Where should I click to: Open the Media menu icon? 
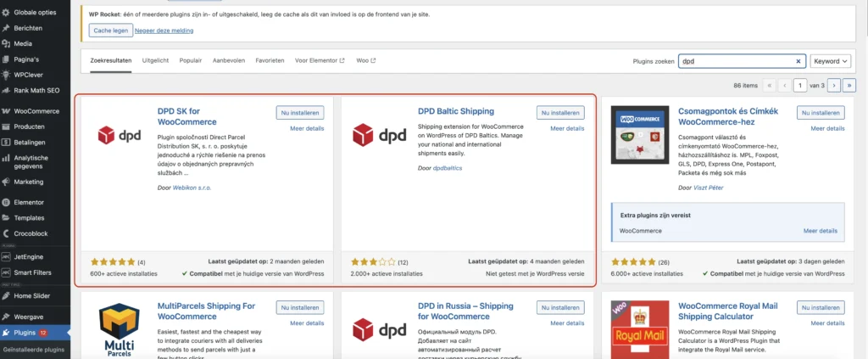[x=6, y=43]
